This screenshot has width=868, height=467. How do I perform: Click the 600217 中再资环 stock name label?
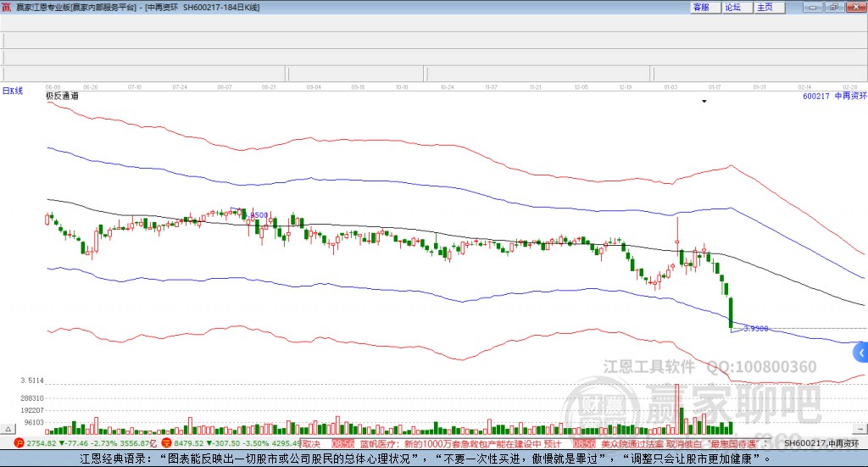click(834, 97)
